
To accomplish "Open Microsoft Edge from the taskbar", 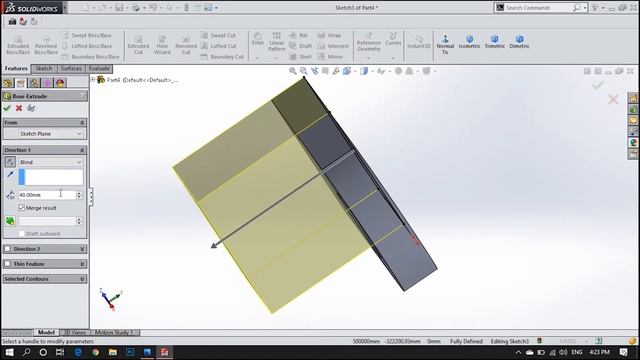I will tap(78, 352).
